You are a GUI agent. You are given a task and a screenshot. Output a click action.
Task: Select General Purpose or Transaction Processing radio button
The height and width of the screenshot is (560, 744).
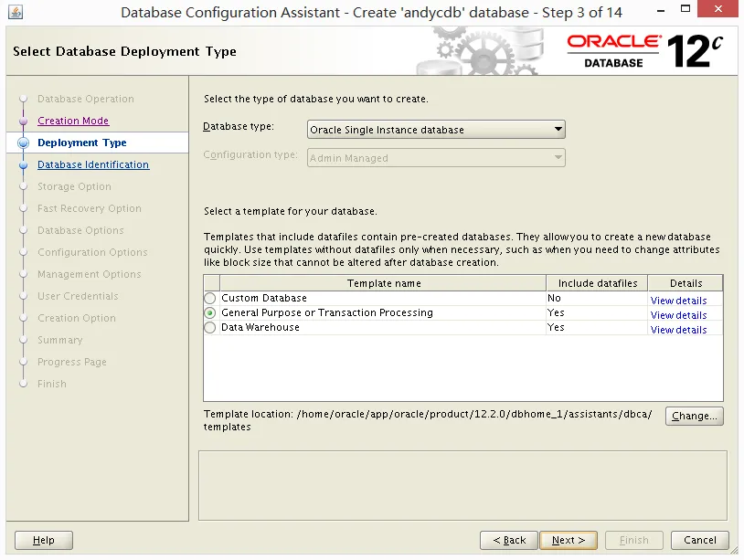point(209,313)
